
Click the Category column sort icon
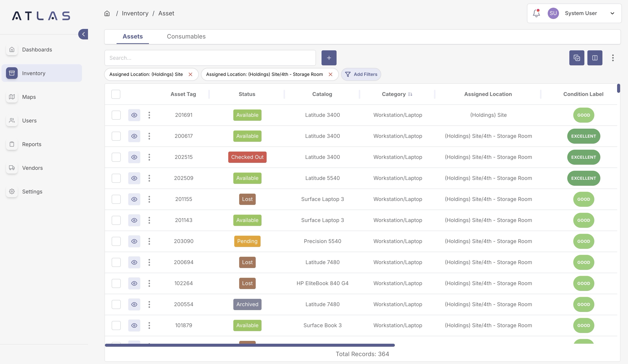410,94
